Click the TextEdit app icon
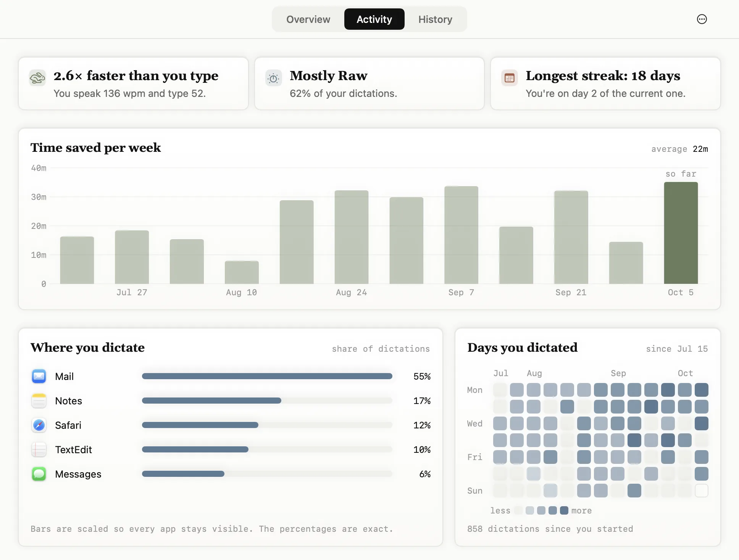 point(39,449)
